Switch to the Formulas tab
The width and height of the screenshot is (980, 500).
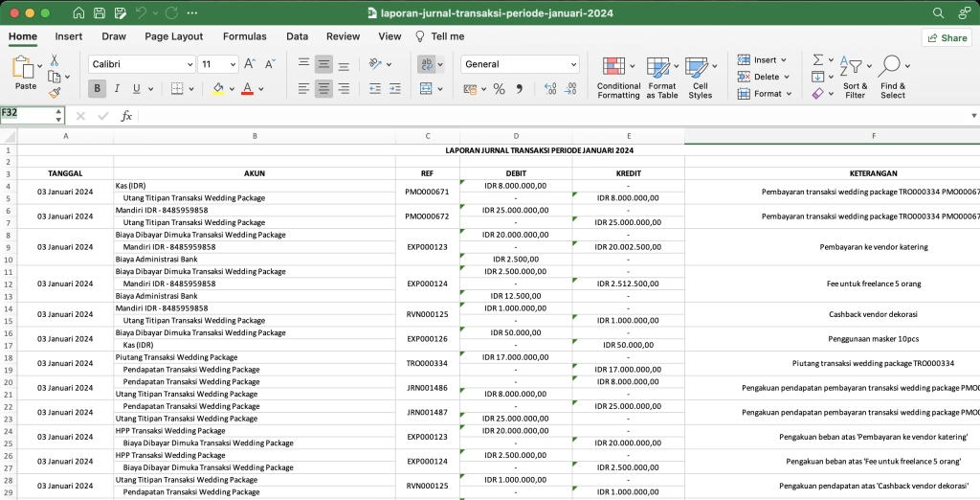(244, 36)
